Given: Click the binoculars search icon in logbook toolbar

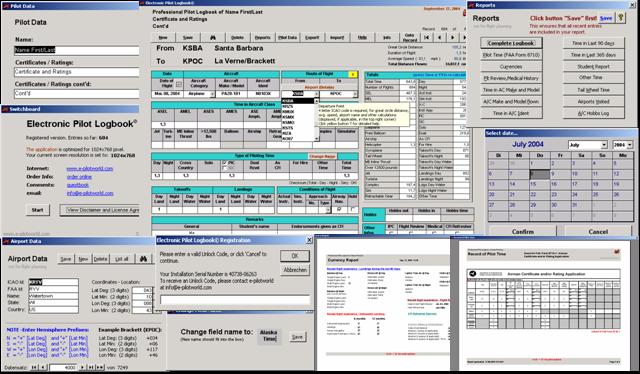Looking at the screenshot, I should point(213,38).
